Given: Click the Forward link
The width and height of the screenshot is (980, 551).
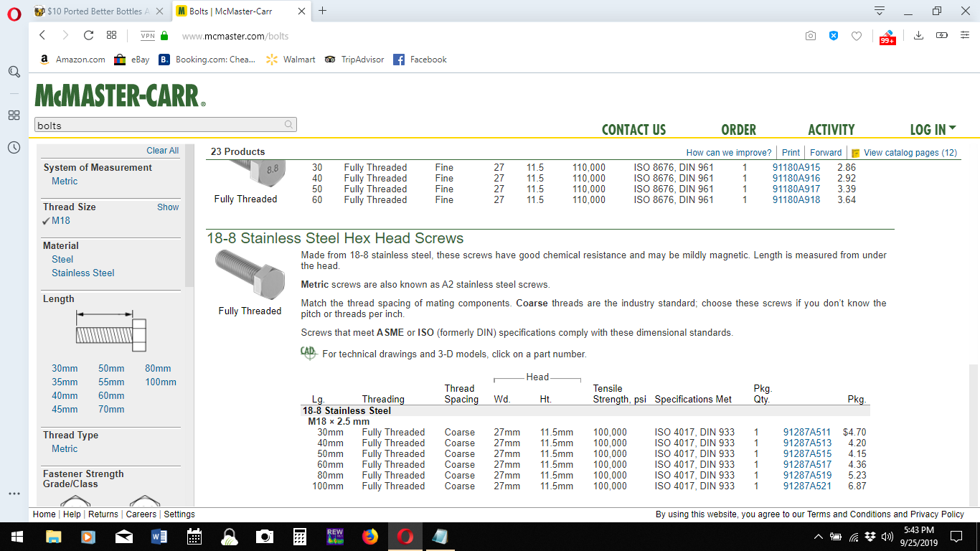Looking at the screenshot, I should pos(826,152).
